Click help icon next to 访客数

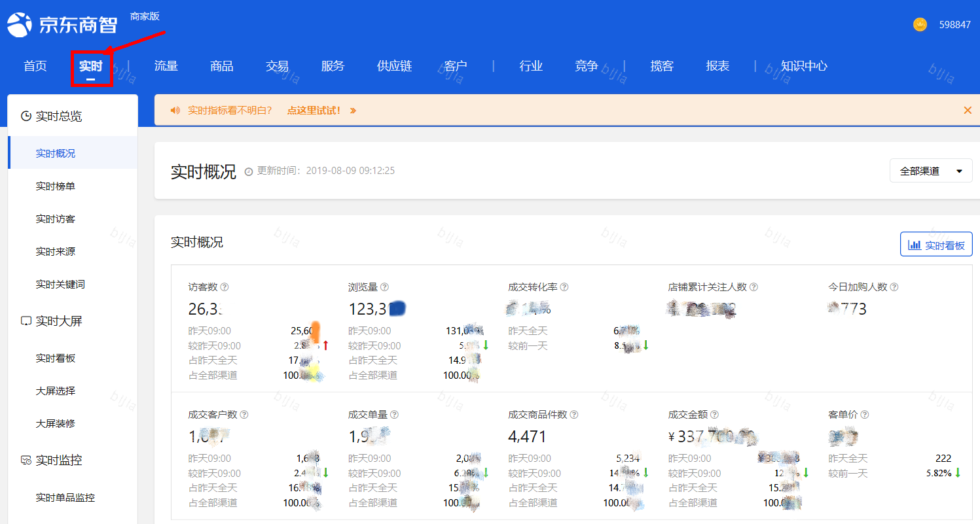[225, 287]
